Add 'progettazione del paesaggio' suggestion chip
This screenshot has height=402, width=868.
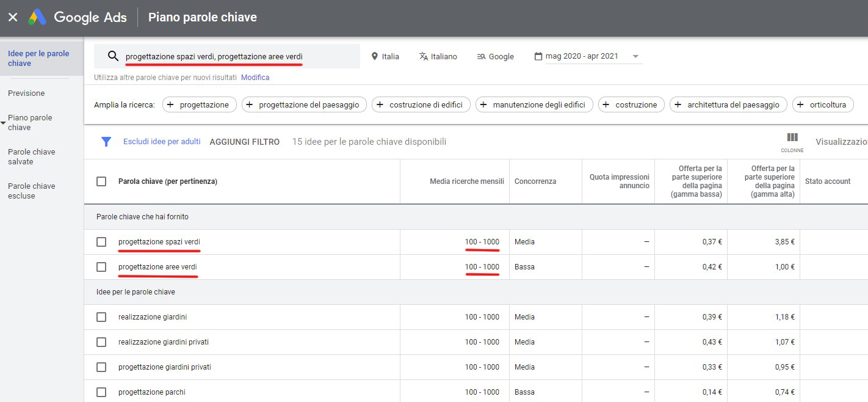305,104
